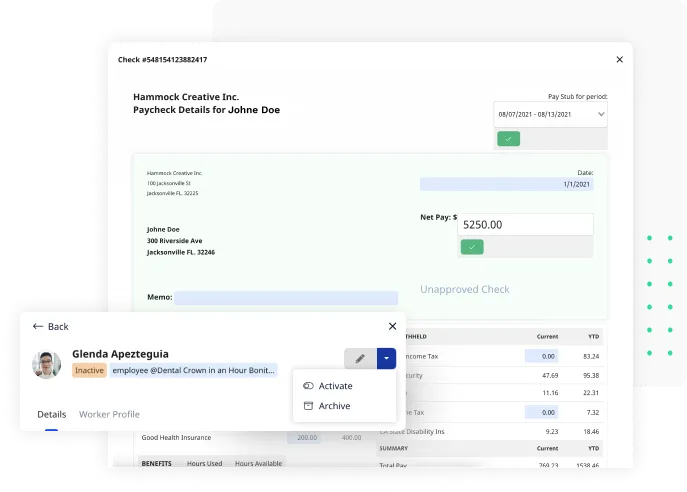Click the Date field showing 1/1/2021
Viewport: 687px width, 492px height.
[x=506, y=184]
